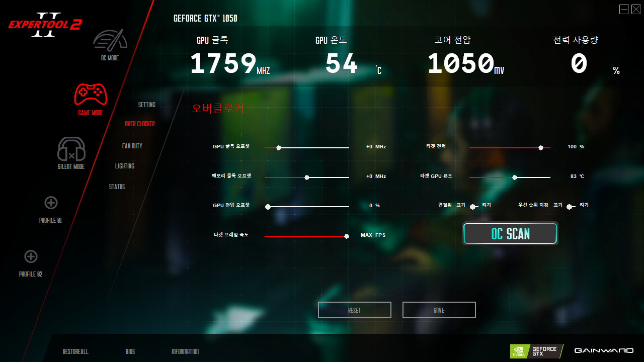This screenshot has width=644, height=362.
Task: Open the Status section
Action: (117, 187)
